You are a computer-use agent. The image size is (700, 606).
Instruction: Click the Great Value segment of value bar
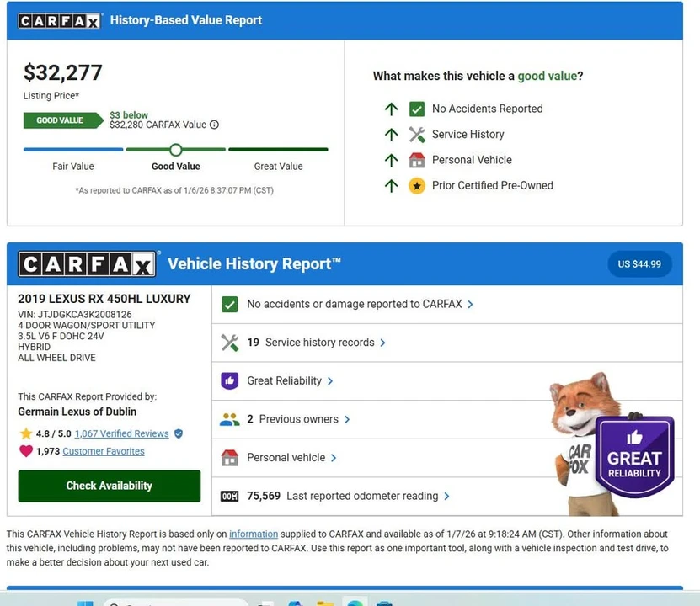278,150
